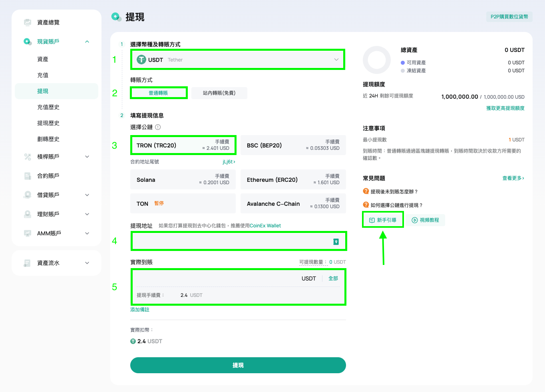Click 全部 to withdraw all
This screenshot has height=392, width=545.
coord(333,279)
